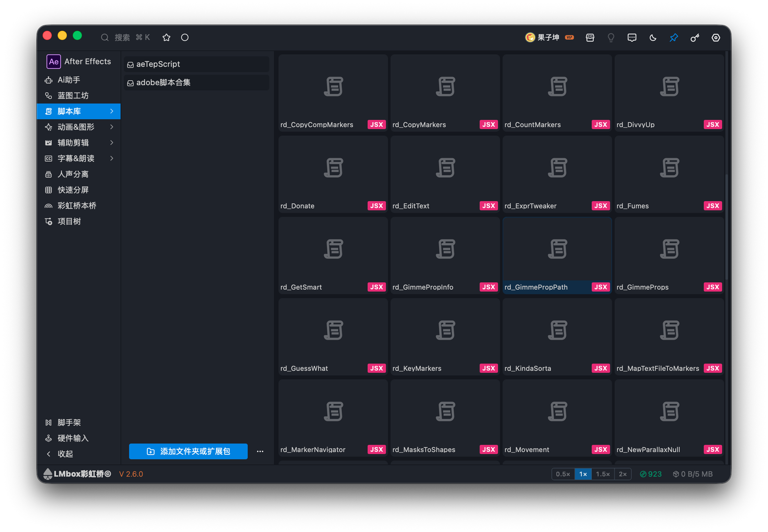
Task: Open the rd_DivvyUp script
Action: 669,93
